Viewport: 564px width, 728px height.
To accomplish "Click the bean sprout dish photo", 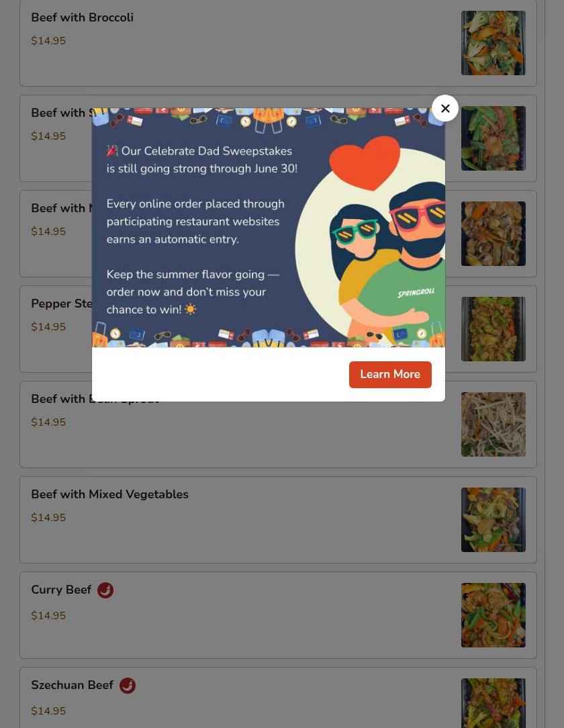I will point(493,424).
